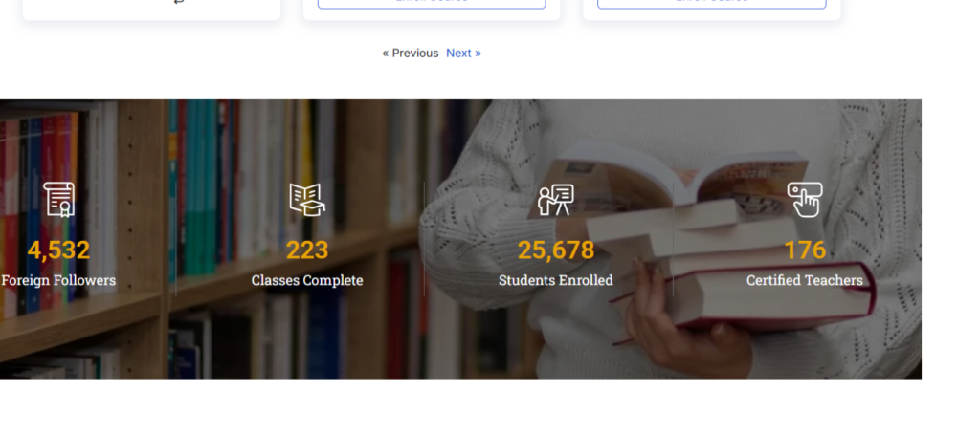Go to the Next page of courses

tap(464, 53)
